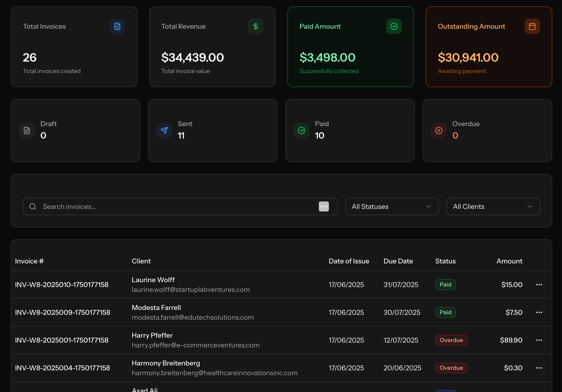562x392 pixels.
Task: Expand the chevron on All Statuses filter
Action: [428, 206]
